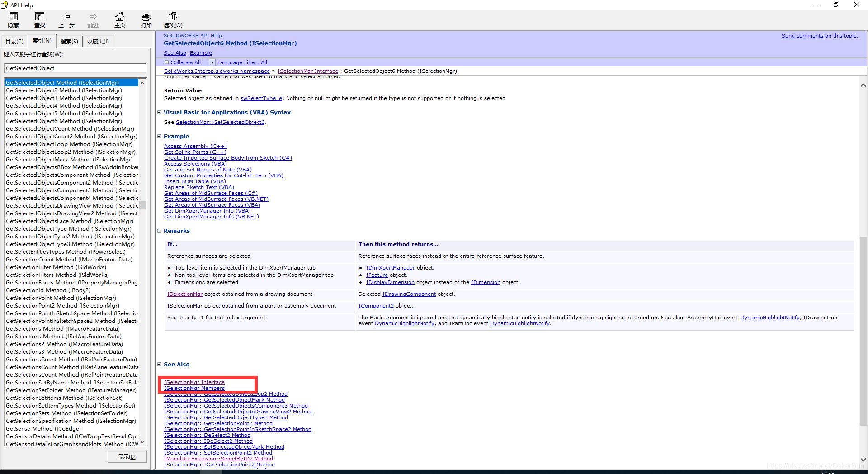Open Replace Sketch Text (VBA) example
The image size is (868, 474).
(x=199, y=187)
